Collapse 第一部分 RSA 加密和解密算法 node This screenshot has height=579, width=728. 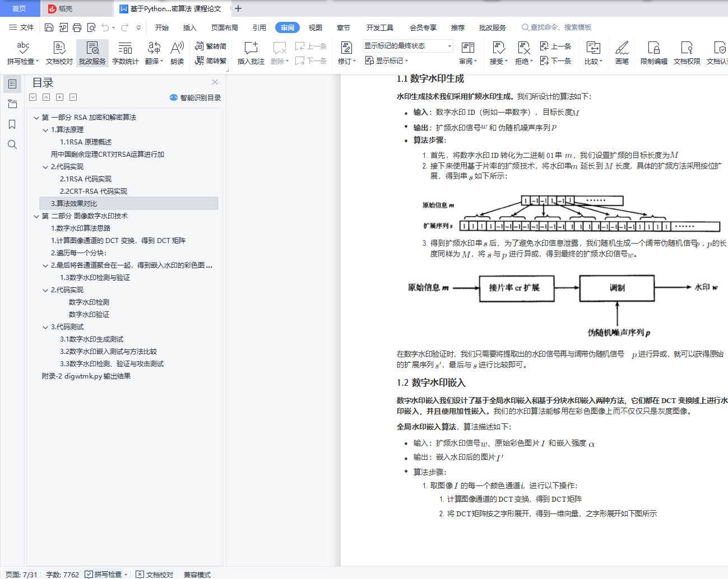pos(36,118)
